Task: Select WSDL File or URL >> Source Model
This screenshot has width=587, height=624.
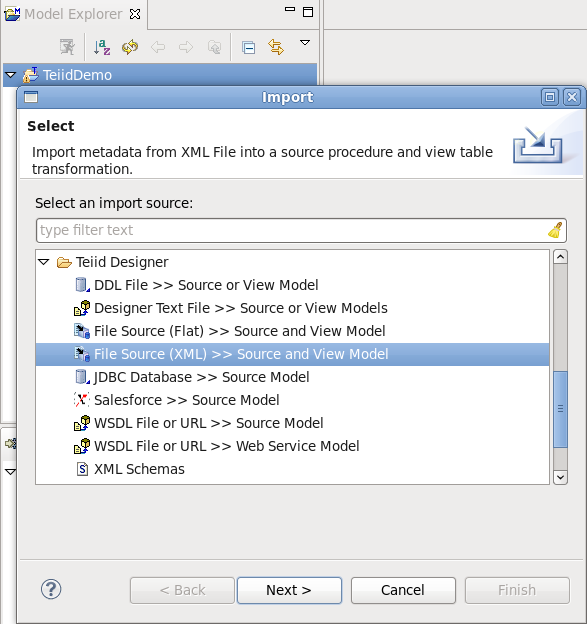Action: coord(209,423)
